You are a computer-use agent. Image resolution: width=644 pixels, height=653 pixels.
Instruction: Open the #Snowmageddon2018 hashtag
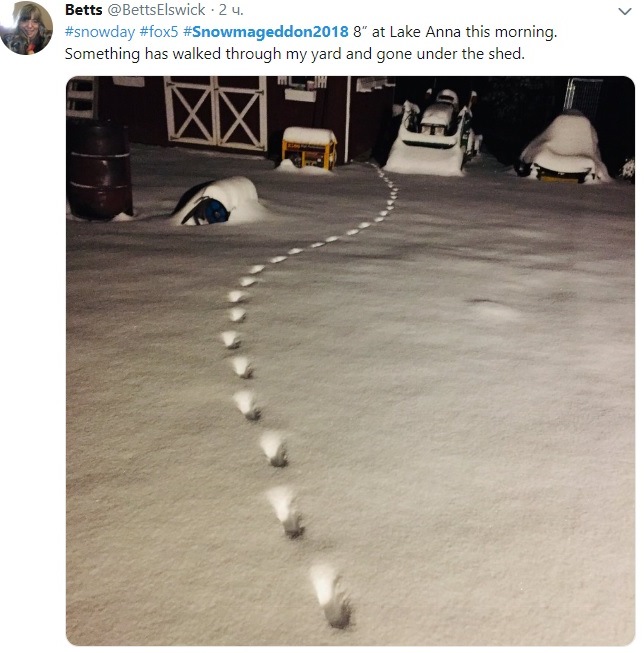[x=266, y=32]
